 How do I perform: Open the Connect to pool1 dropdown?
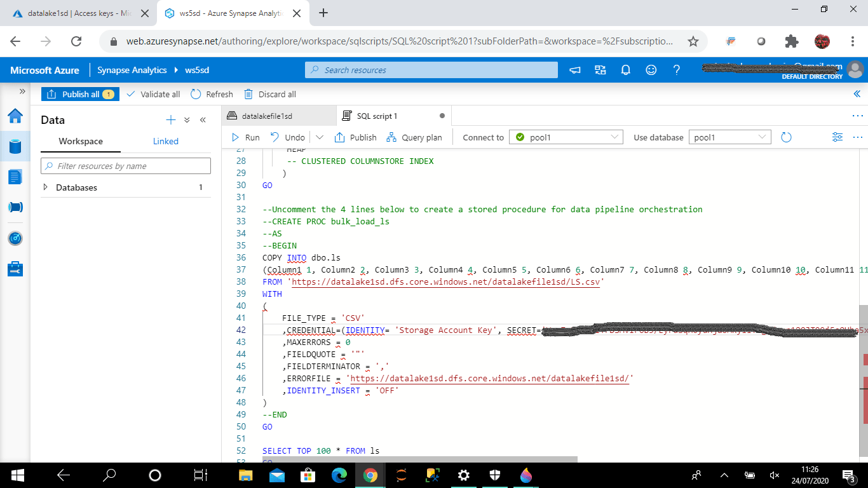pyautogui.click(x=566, y=137)
